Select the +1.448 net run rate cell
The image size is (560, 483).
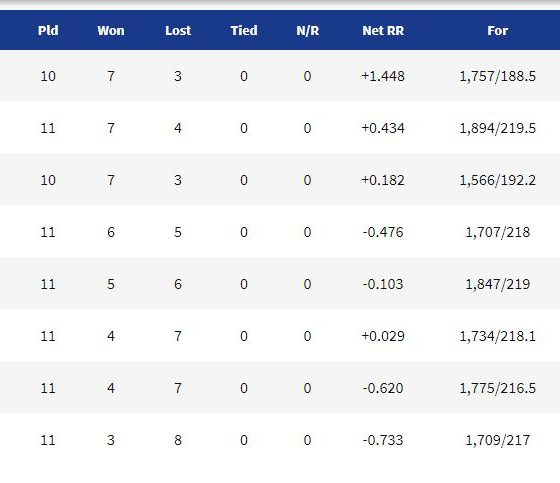point(383,76)
